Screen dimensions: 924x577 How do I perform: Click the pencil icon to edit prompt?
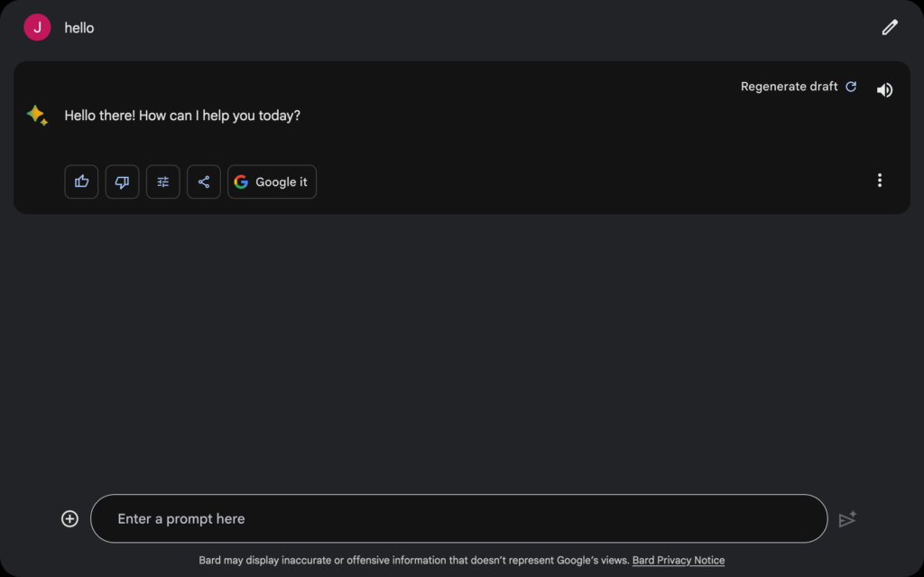click(x=890, y=27)
